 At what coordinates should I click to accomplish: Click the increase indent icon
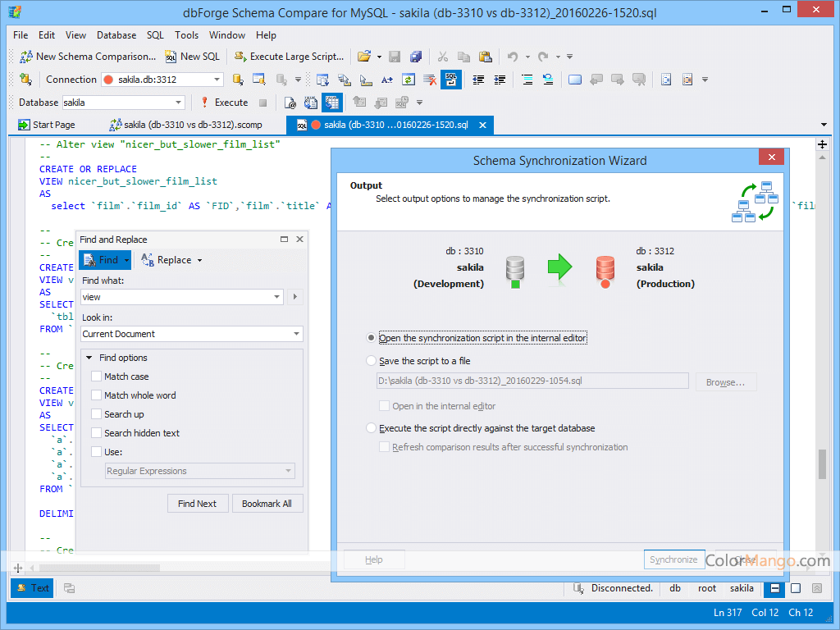point(500,80)
